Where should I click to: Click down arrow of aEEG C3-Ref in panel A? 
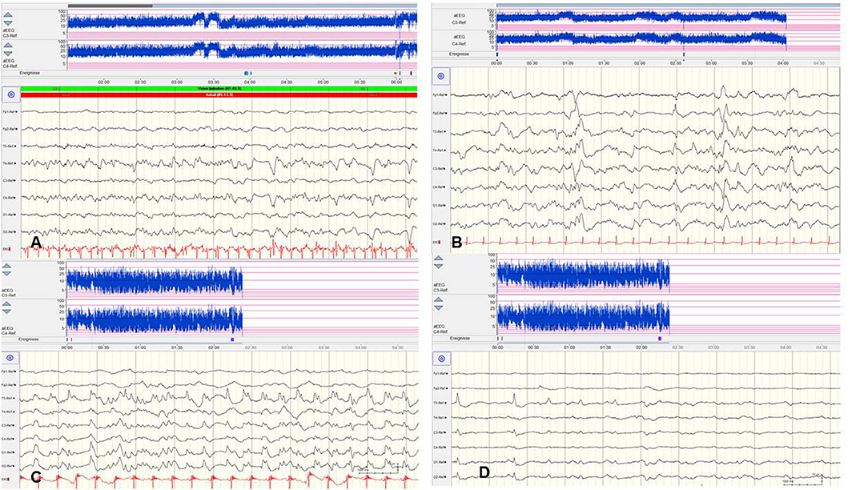(7, 22)
